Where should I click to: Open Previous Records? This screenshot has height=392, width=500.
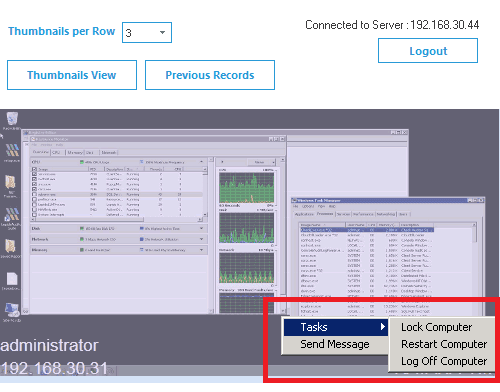tap(210, 75)
